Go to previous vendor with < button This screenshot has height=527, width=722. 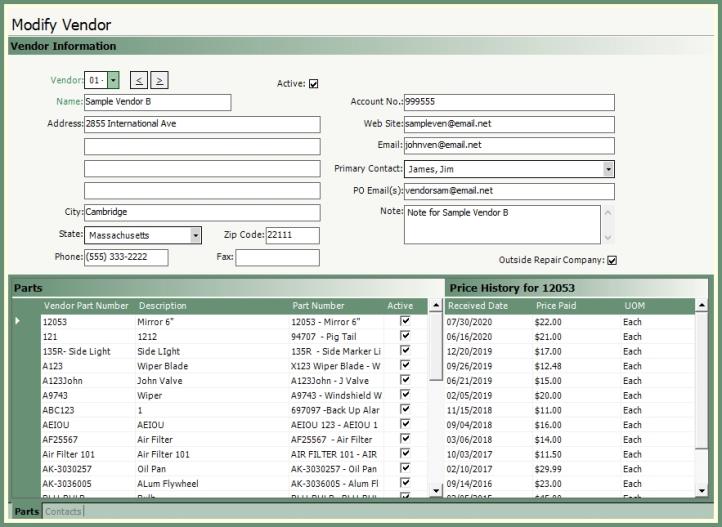point(139,80)
